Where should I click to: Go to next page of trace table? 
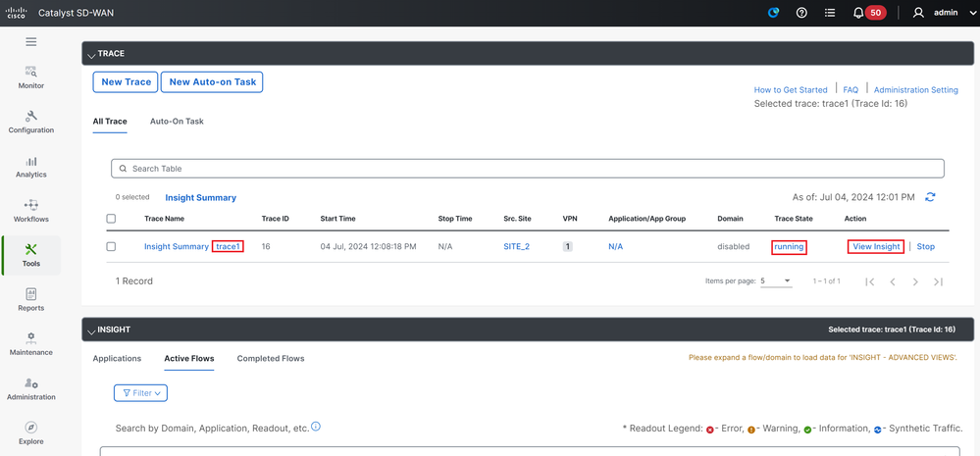tap(915, 281)
